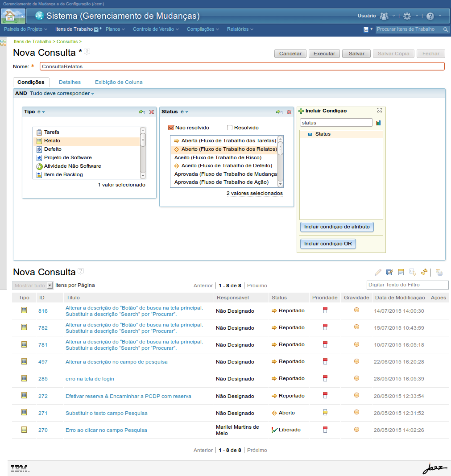Click Incluir condição OR button
This screenshot has height=476, width=451.
point(328,244)
